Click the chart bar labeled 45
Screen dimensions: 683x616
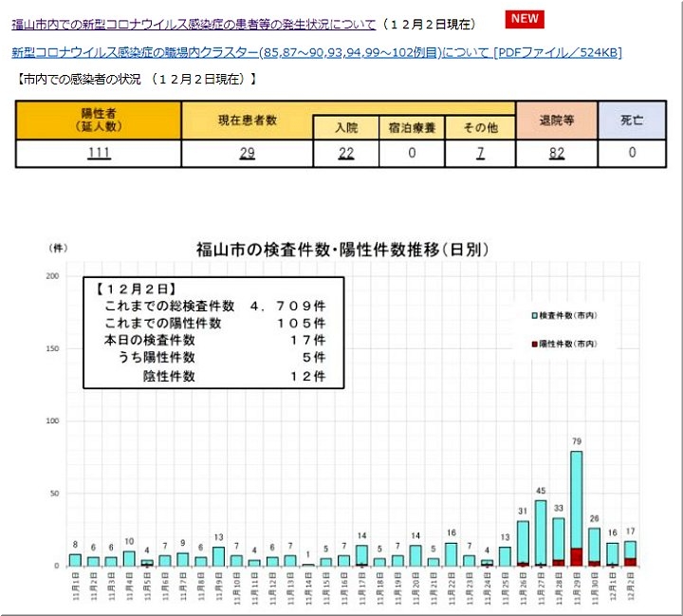[x=541, y=532]
